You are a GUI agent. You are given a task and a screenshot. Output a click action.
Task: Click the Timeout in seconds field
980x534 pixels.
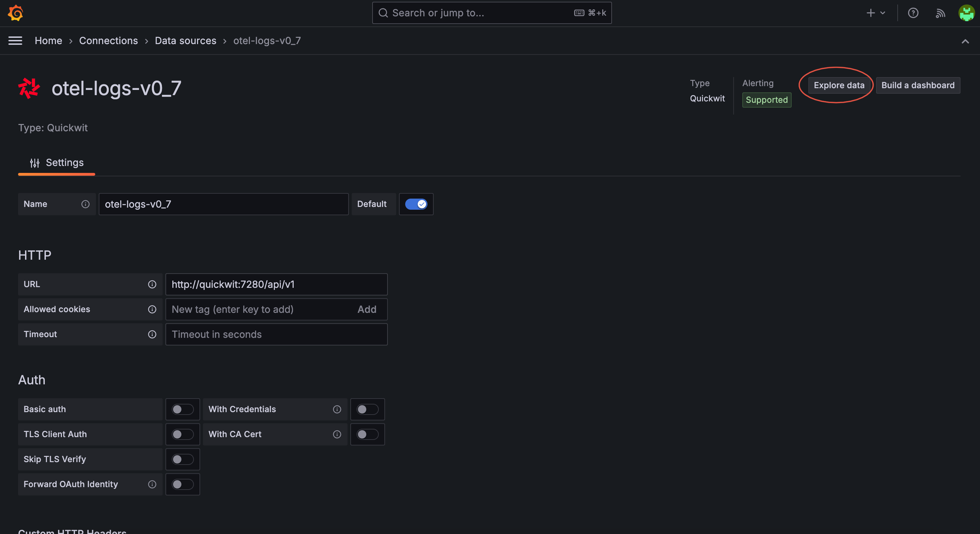click(277, 334)
